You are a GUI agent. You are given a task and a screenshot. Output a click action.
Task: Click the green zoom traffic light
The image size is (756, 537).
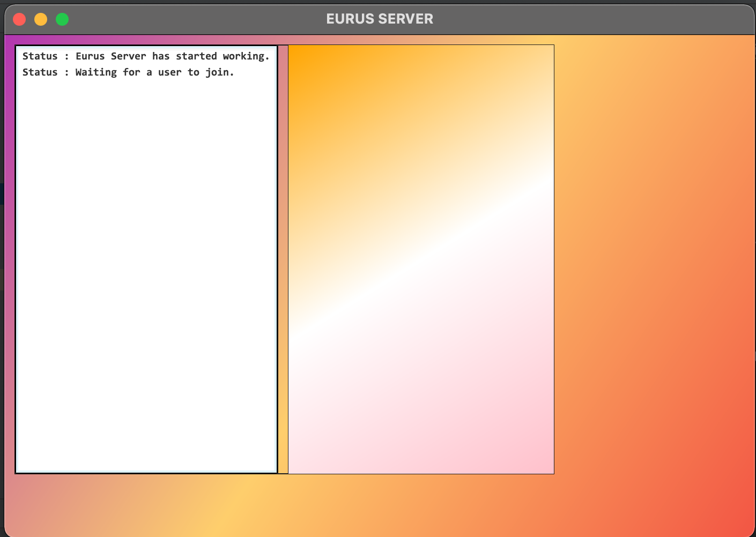(x=62, y=19)
